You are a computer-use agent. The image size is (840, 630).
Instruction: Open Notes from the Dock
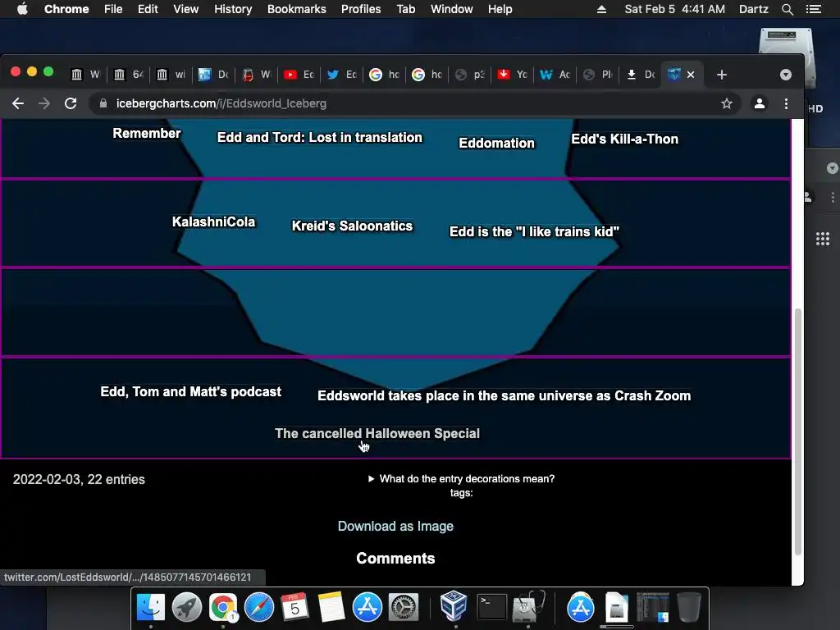click(331, 608)
